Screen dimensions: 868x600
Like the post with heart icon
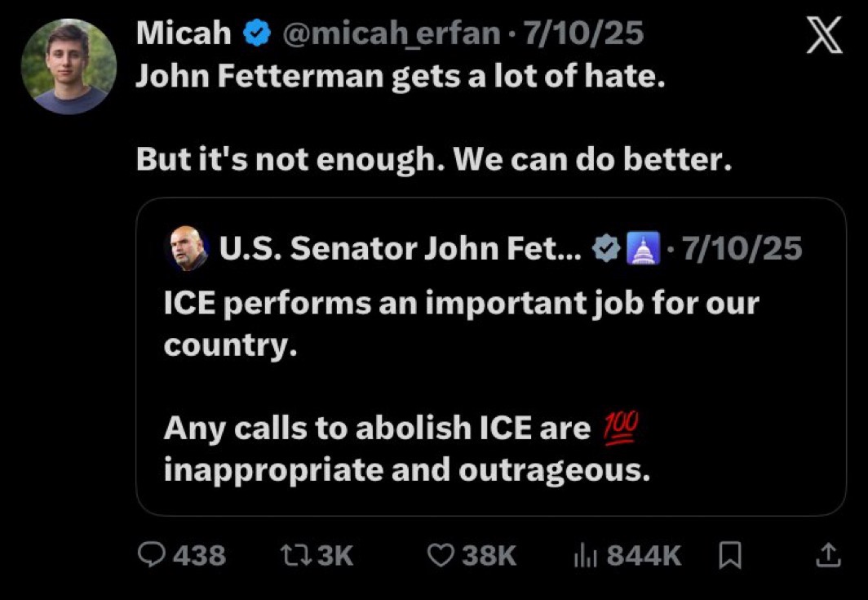pyautogui.click(x=441, y=555)
